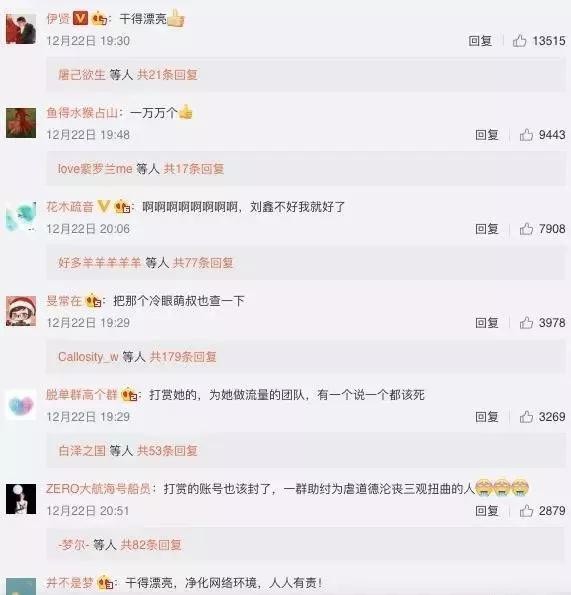Like the comment with 3269 likes
571x595 pixels.
click(x=526, y=417)
